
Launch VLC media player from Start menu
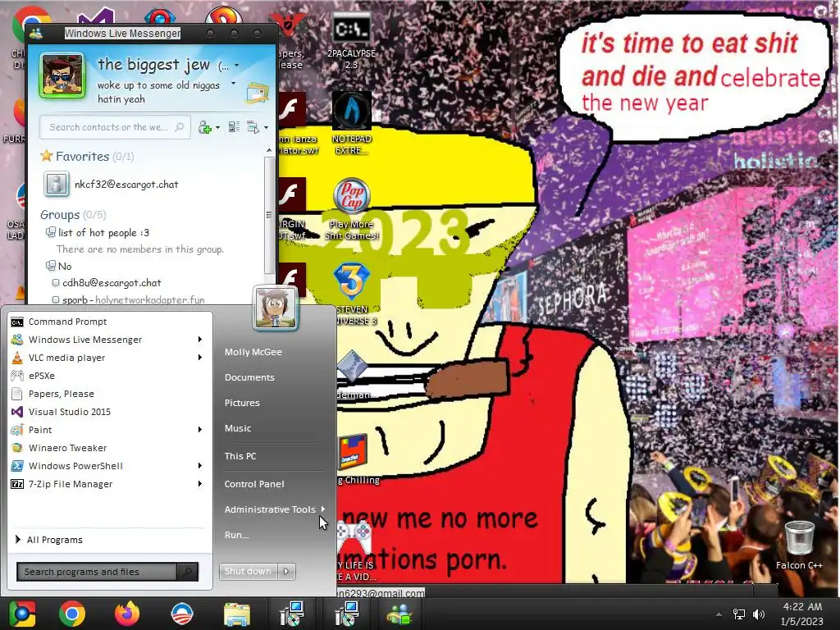(x=110, y=358)
